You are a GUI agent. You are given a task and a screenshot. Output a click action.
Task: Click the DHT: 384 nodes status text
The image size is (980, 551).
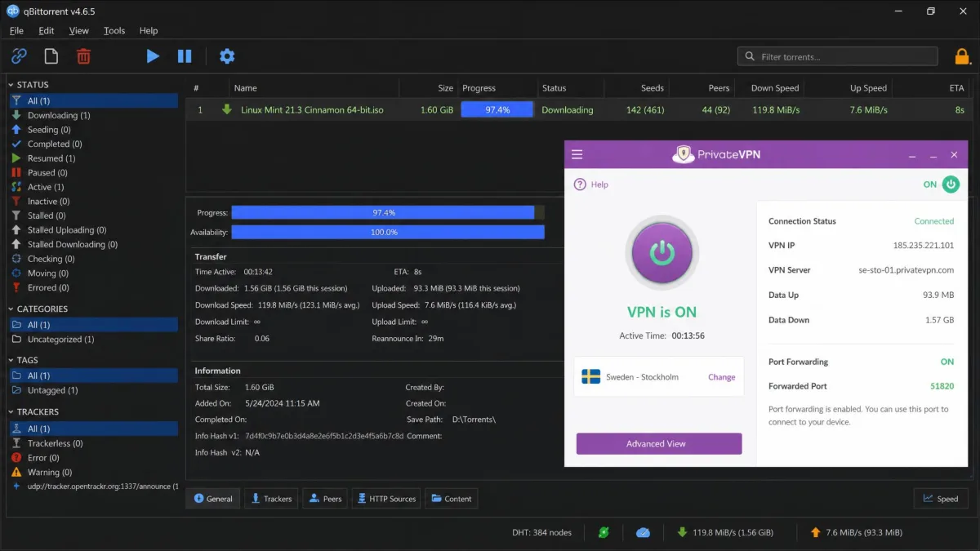542,532
